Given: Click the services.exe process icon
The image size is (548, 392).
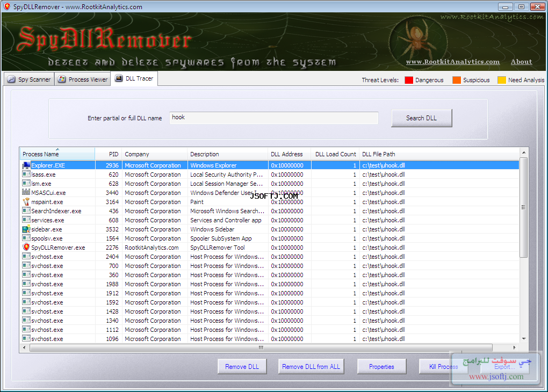Looking at the screenshot, I should [x=26, y=220].
